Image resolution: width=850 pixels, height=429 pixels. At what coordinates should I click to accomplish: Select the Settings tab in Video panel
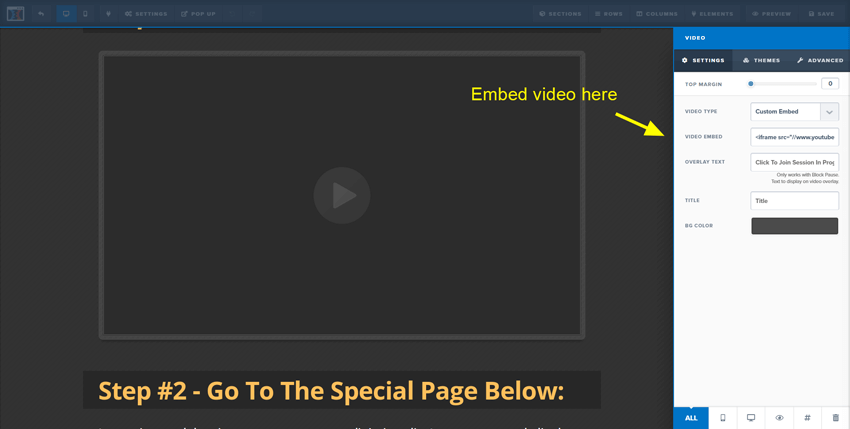(703, 60)
